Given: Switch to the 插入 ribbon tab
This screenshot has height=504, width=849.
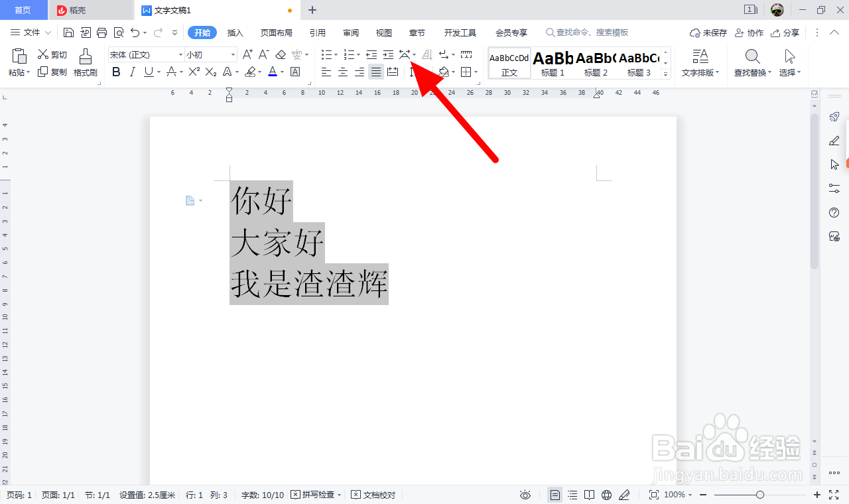Looking at the screenshot, I should (x=235, y=32).
